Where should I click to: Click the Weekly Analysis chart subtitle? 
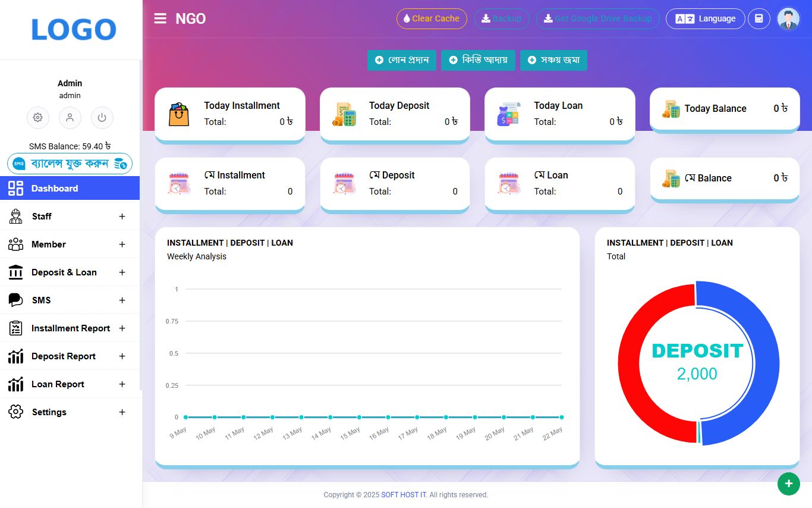point(197,256)
